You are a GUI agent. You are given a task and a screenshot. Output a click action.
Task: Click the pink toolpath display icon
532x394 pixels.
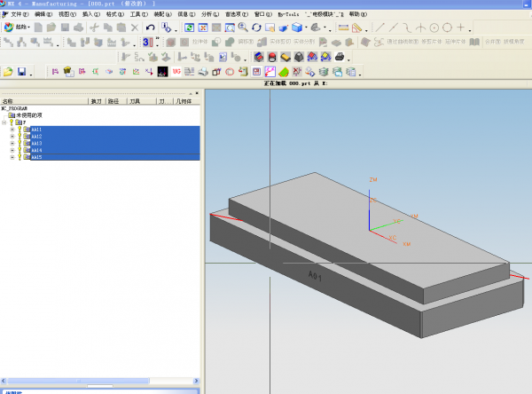coord(270,72)
